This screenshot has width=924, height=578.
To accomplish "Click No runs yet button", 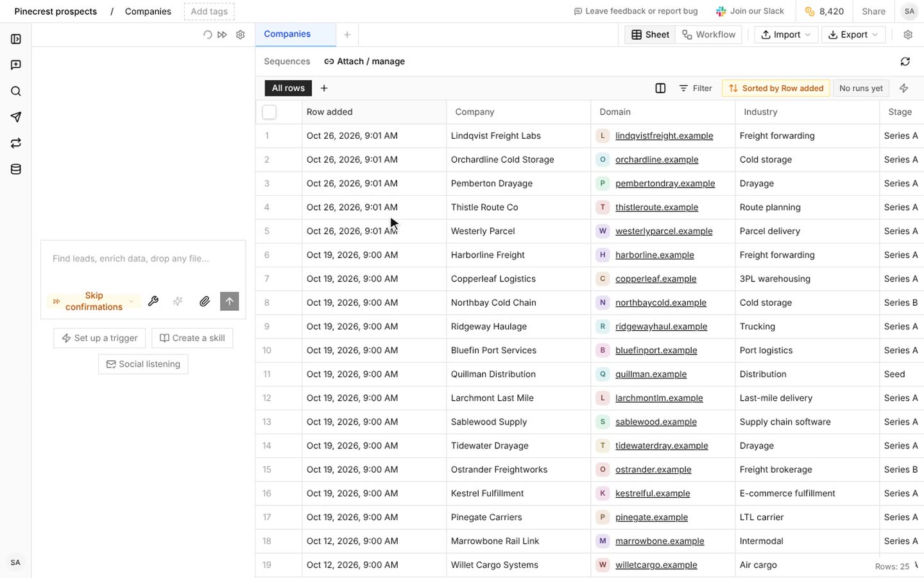I will 861,88.
